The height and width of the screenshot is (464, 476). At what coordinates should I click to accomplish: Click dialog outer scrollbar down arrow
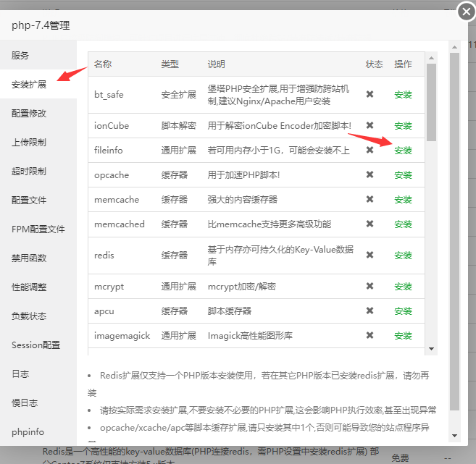454,436
